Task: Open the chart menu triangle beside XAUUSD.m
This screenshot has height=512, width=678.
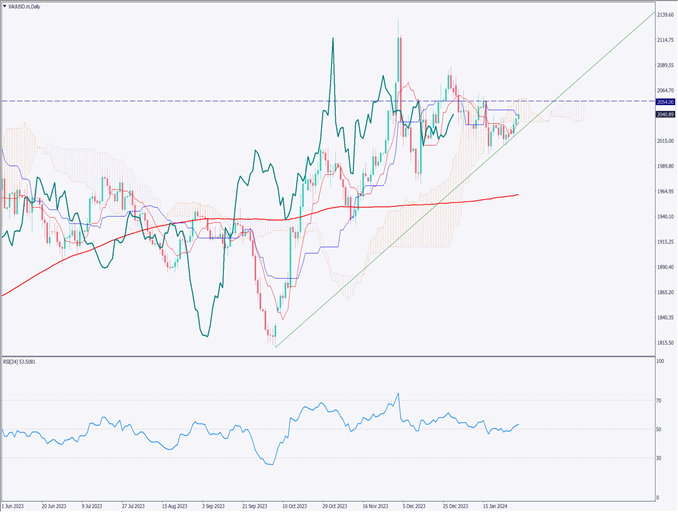Action: pyautogui.click(x=4, y=6)
